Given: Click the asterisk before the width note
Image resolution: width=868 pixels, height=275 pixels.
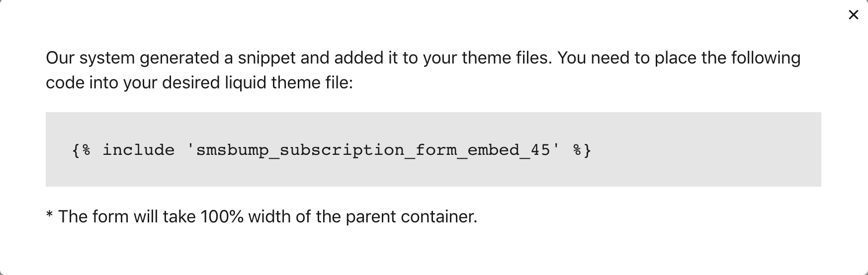Looking at the screenshot, I should point(49,216).
